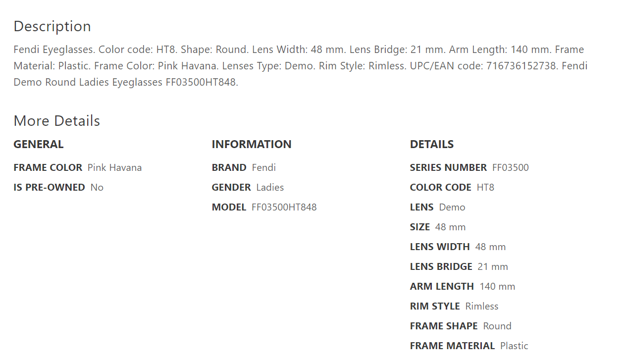
Task: Click the Plastic frame material value
Action: 514,346
